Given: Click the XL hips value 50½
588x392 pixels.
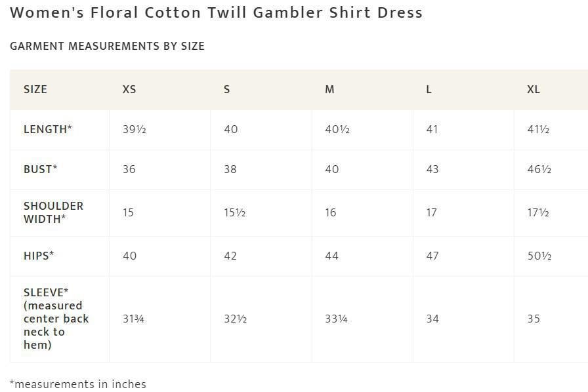Looking at the screenshot, I should 539,256.
